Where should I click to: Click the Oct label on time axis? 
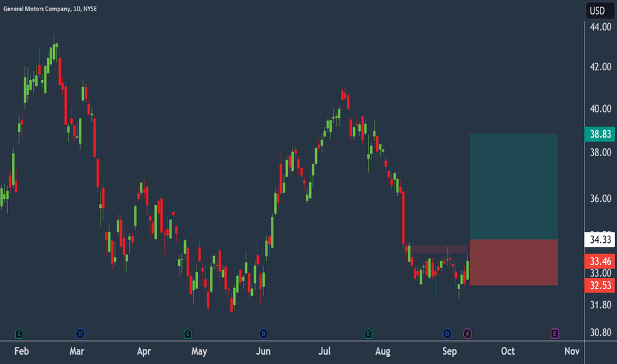(x=508, y=351)
